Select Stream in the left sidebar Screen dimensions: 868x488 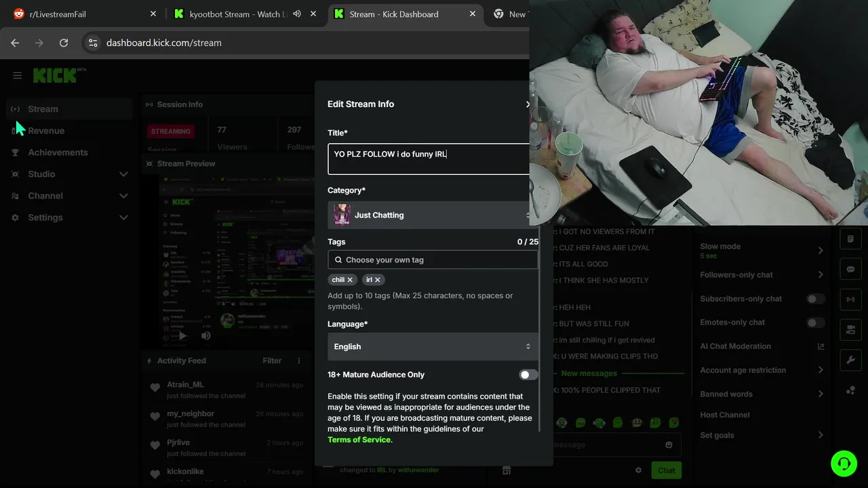(69, 109)
